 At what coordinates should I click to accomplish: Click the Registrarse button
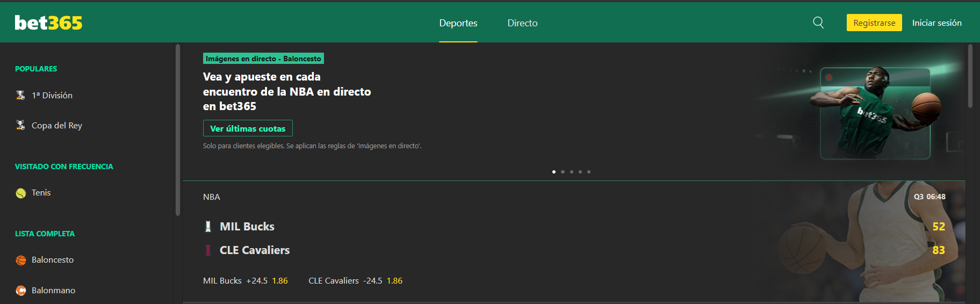pyautogui.click(x=874, y=23)
